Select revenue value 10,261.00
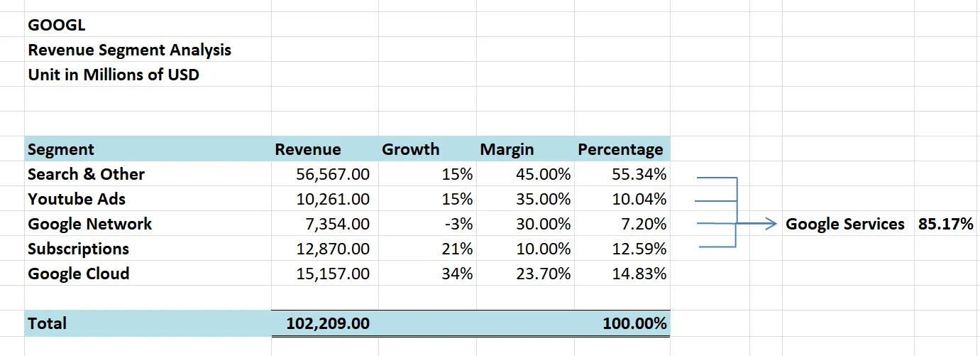The width and height of the screenshot is (980, 356). click(x=324, y=199)
